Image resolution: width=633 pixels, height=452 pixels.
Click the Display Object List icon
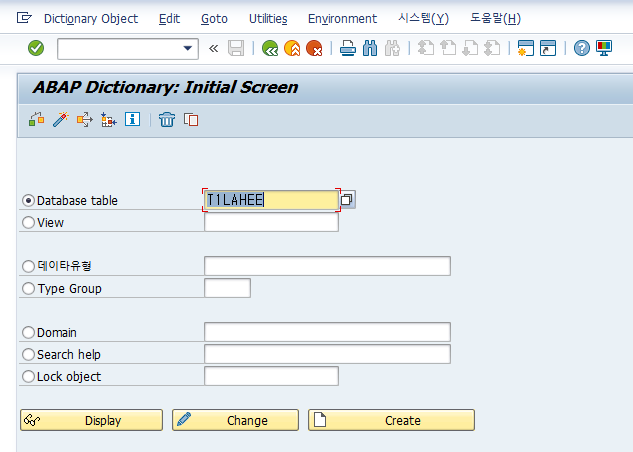(x=109, y=120)
